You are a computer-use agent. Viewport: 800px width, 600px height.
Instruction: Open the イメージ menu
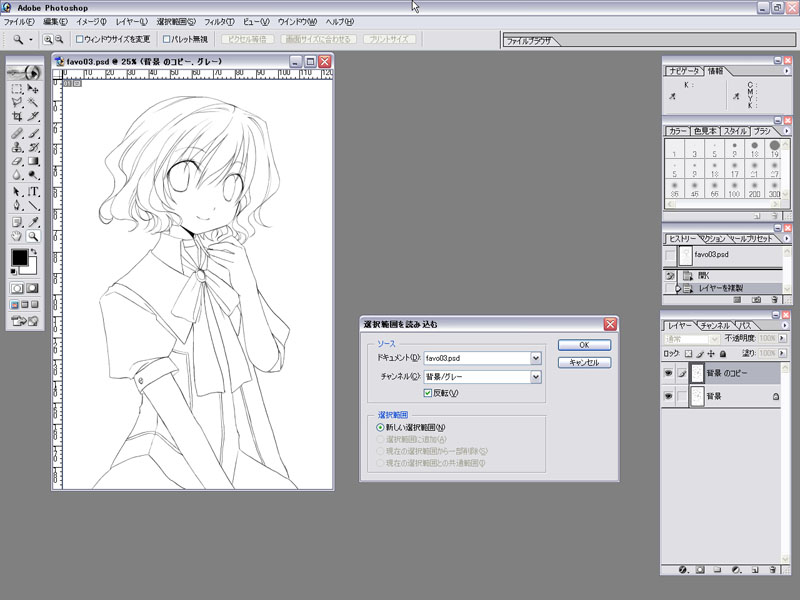point(91,22)
